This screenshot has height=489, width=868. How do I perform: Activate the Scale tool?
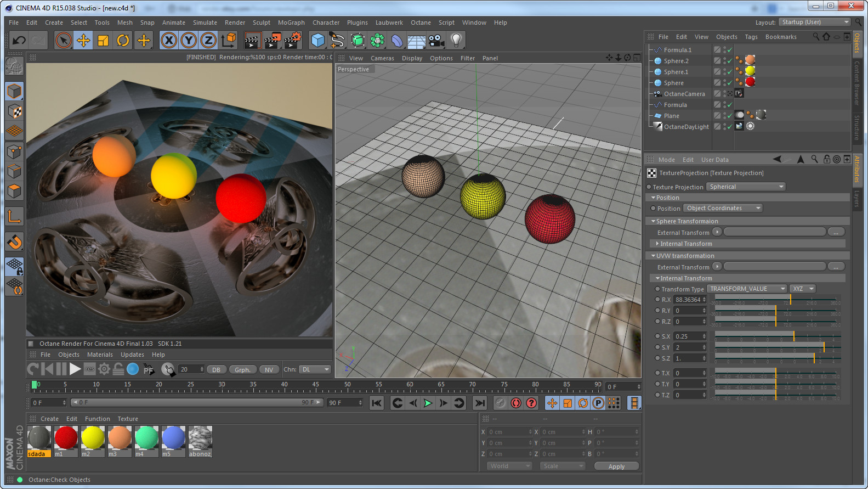tap(103, 40)
